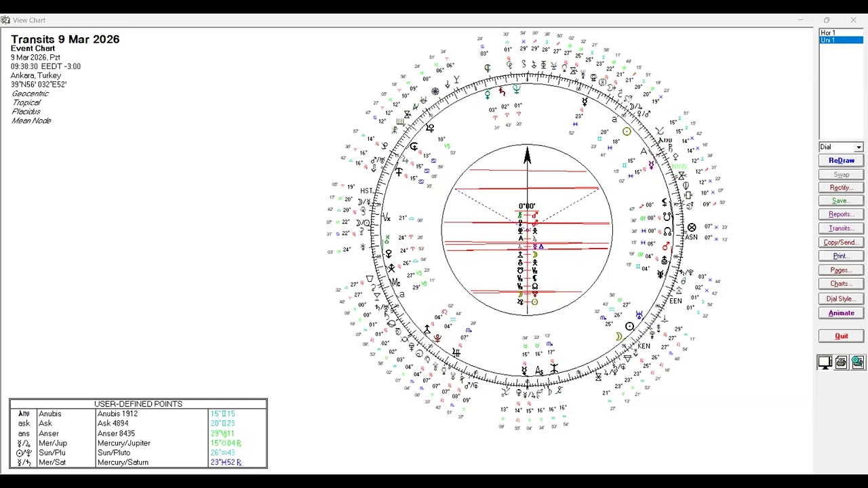Screen dimensions: 868x488
Task: Select highlighted Uni 1 in the chart list
Action: tap(841, 40)
